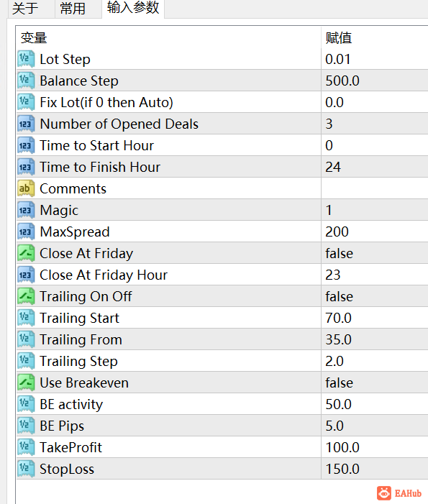The image size is (428, 504).
Task: Select integer icon of Number of Opened Deals
Action: 26,124
